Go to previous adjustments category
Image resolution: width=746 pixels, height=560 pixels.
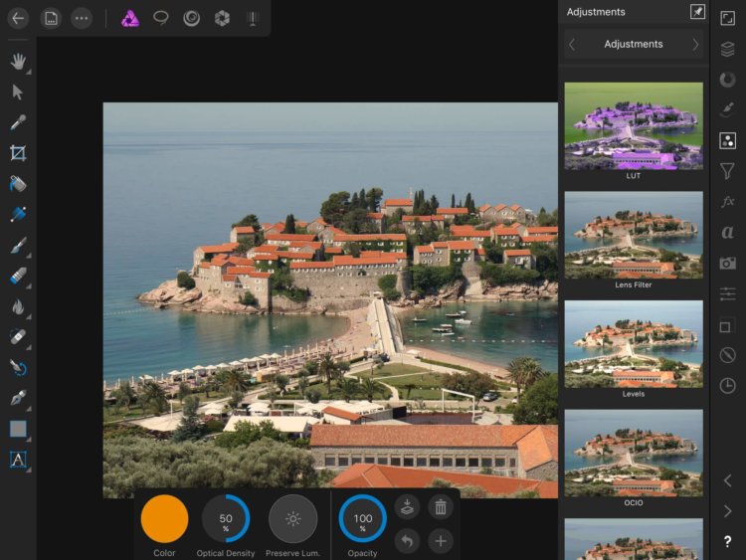[x=572, y=45]
